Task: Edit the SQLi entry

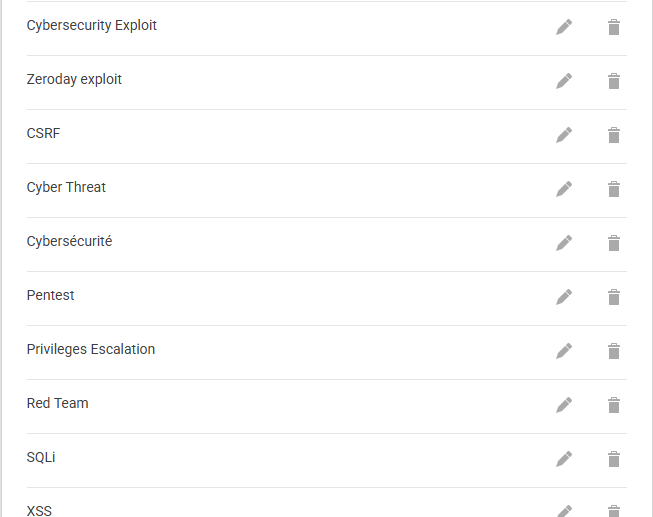Action: (564, 459)
